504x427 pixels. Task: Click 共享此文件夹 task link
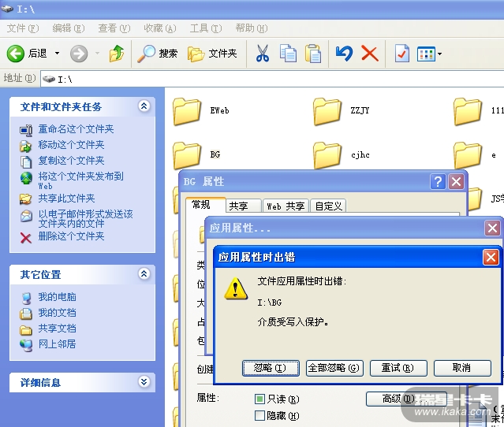pyautogui.click(x=66, y=199)
